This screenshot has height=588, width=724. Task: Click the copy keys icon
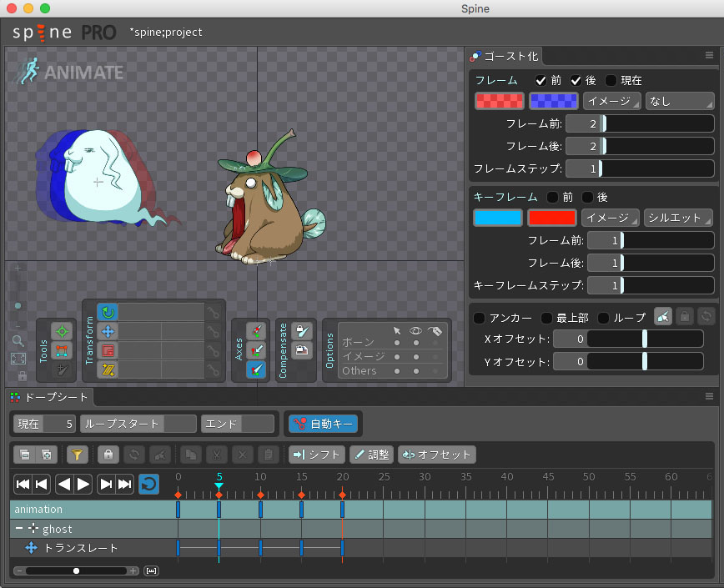(191, 455)
